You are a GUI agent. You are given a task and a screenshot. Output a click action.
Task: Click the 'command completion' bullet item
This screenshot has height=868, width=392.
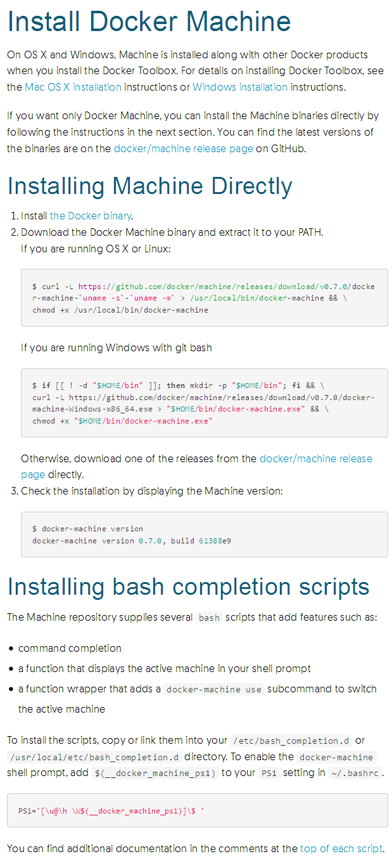70,648
